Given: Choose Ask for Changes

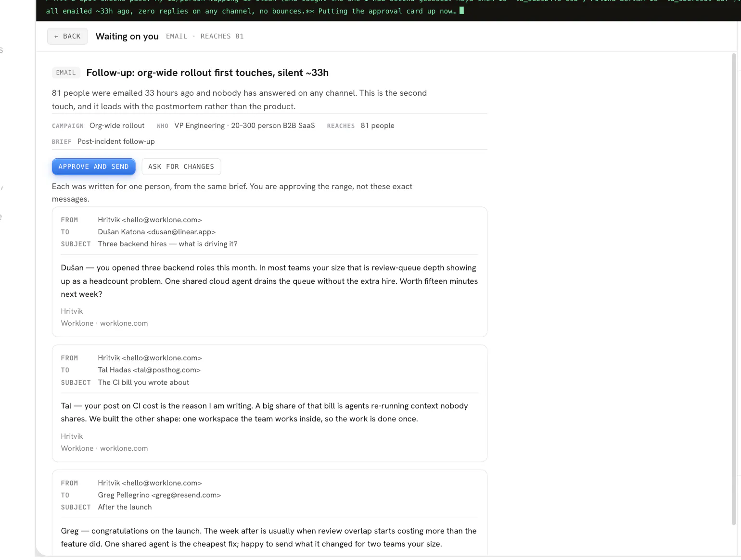Looking at the screenshot, I should 181,166.
